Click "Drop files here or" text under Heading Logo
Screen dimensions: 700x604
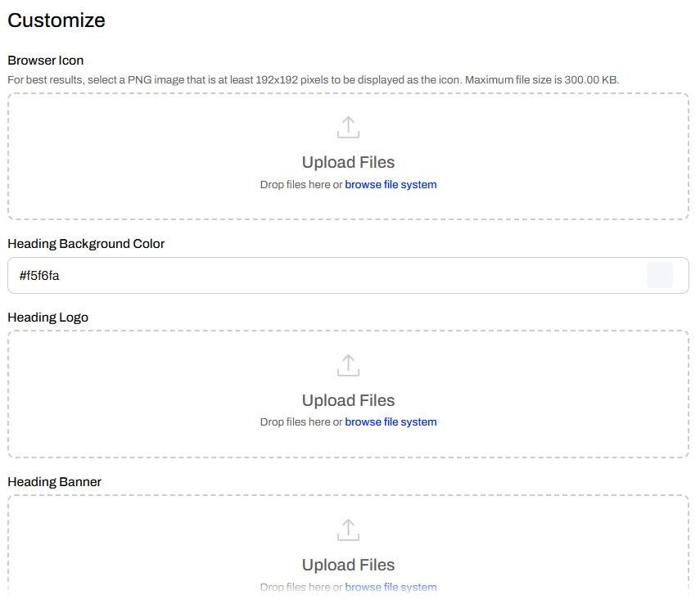300,422
